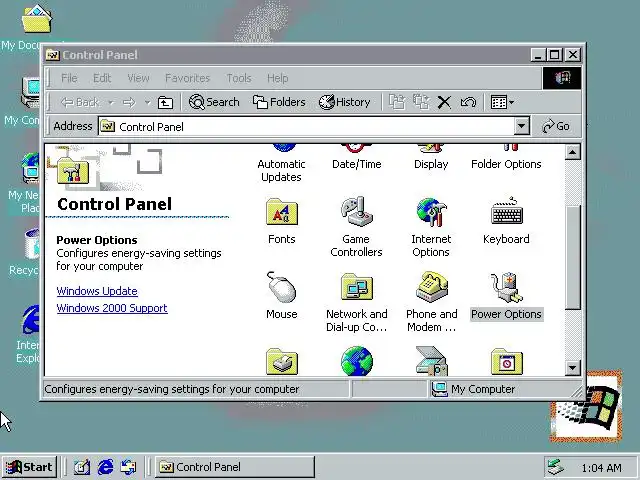
Task: Open Phone and Modem Options icon
Action: (431, 287)
